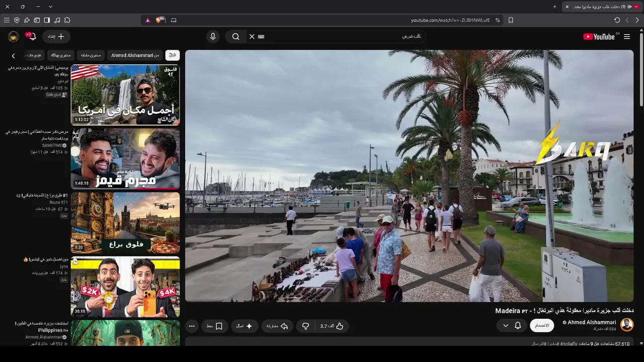
Task: Save the video with حفظ bookmark
Action: pyautogui.click(x=215, y=326)
